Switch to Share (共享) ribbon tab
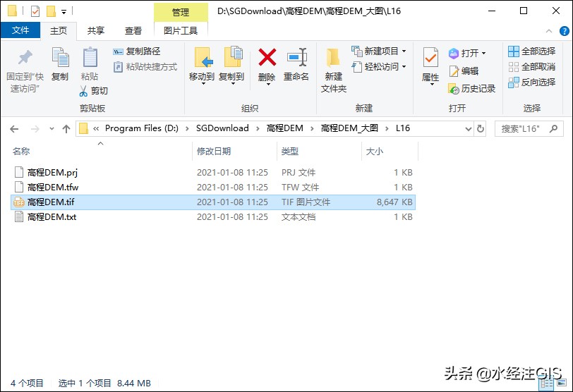The image size is (573, 392). (x=96, y=30)
